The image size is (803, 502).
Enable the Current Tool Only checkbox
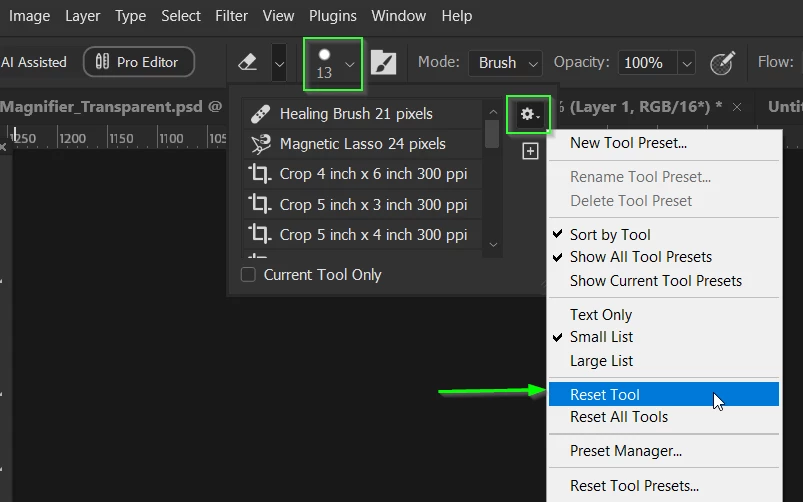[x=248, y=275]
